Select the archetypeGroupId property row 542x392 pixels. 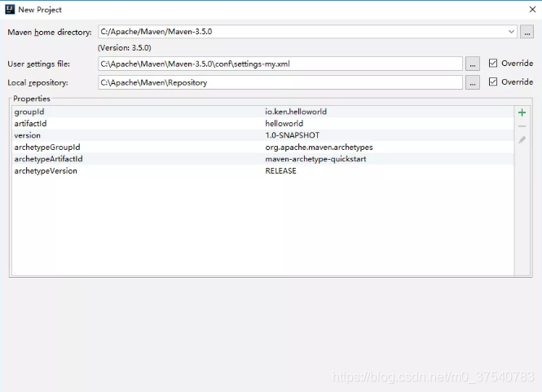262,147
